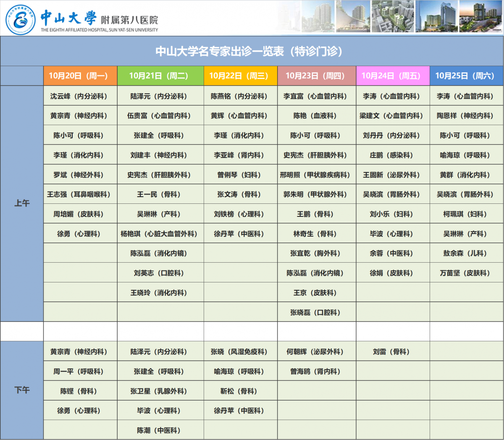Select the 庄鹏（感染科） cell on Friday
504x440 pixels.
click(393, 155)
